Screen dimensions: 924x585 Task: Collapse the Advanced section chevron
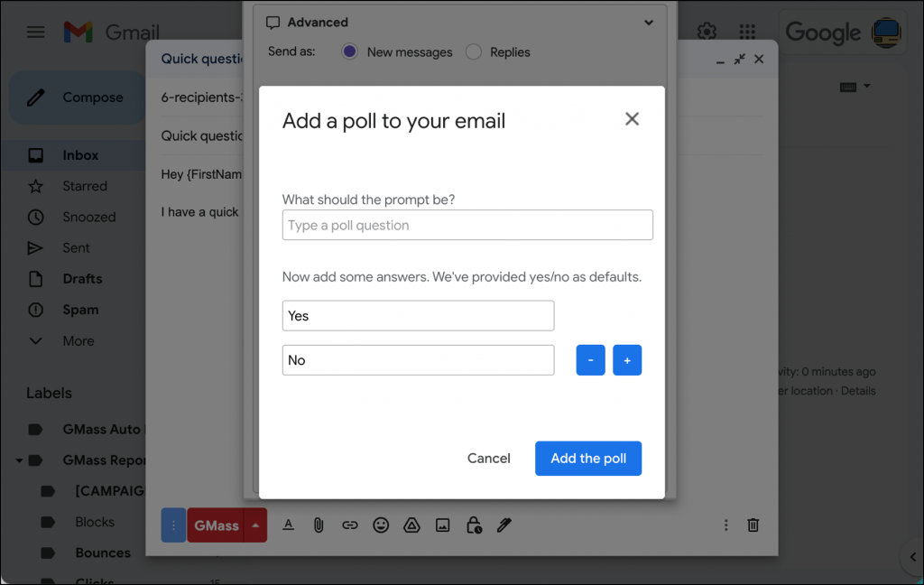click(x=649, y=22)
